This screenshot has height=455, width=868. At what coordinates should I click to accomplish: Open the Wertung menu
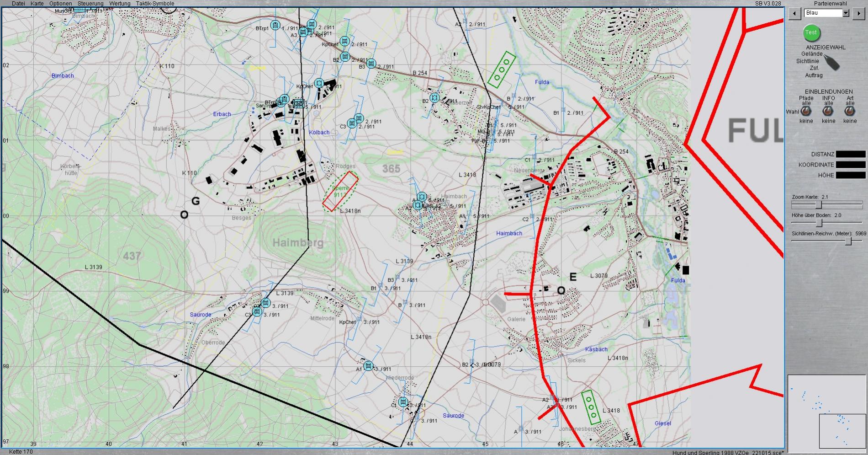[x=120, y=4]
